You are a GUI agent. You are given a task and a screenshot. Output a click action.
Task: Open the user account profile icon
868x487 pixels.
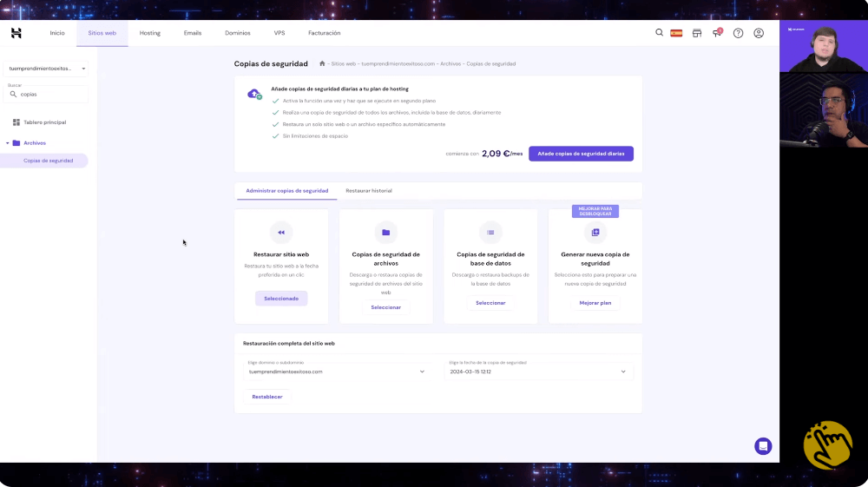click(x=759, y=33)
